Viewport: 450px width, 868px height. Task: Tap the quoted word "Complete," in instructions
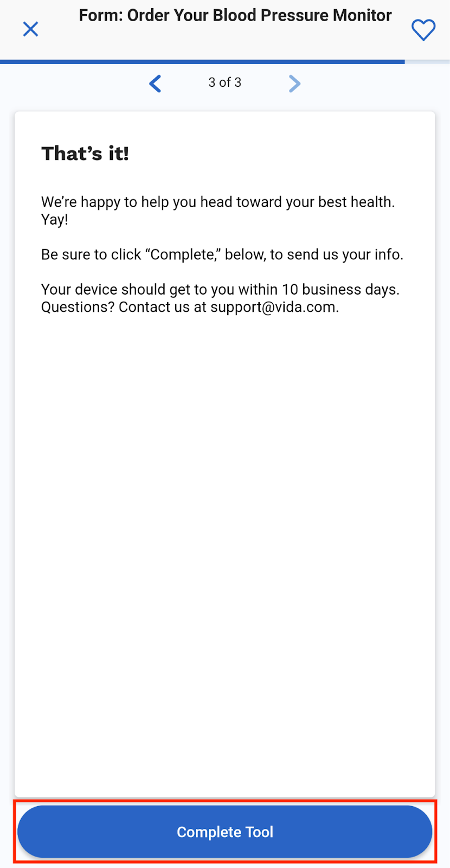[x=182, y=254]
